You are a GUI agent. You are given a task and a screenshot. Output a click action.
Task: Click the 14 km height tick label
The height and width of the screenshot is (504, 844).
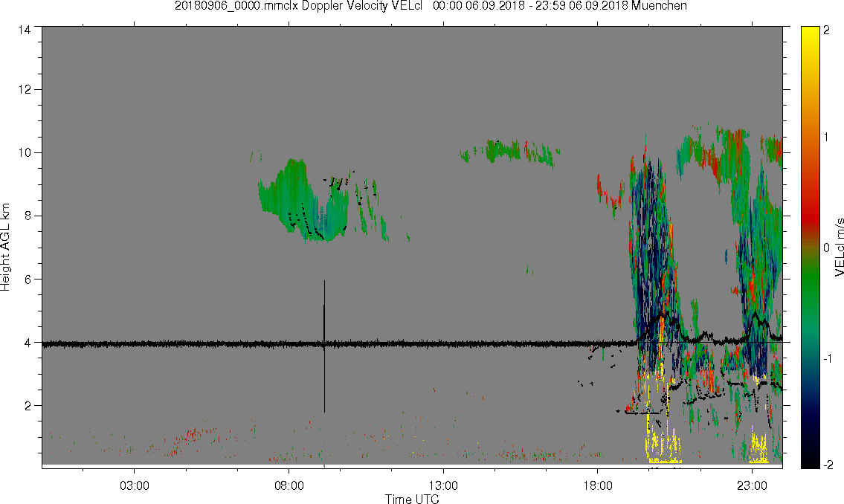(x=25, y=30)
